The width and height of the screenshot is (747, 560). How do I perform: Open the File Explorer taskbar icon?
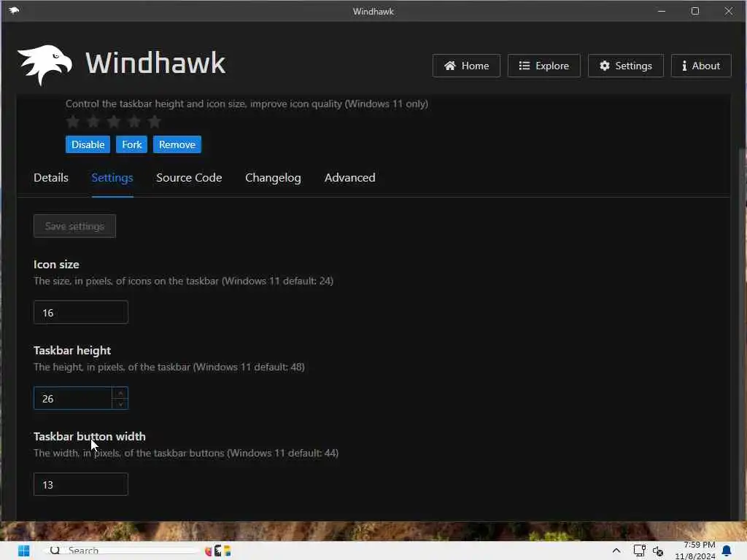[228, 551]
